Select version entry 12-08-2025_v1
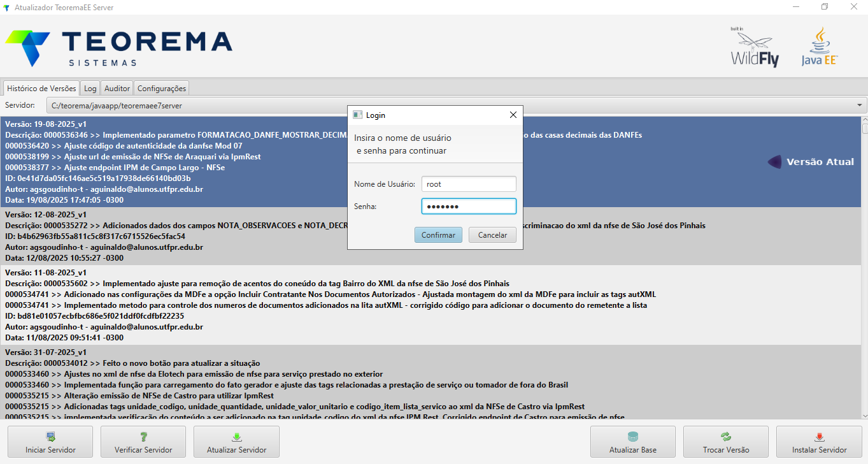Image resolution: width=868 pixels, height=464 pixels. [x=430, y=236]
